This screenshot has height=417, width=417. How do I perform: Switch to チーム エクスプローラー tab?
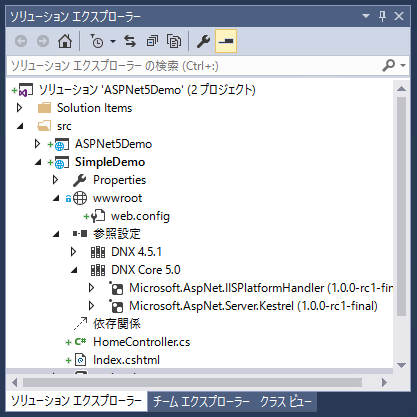pos(201,402)
